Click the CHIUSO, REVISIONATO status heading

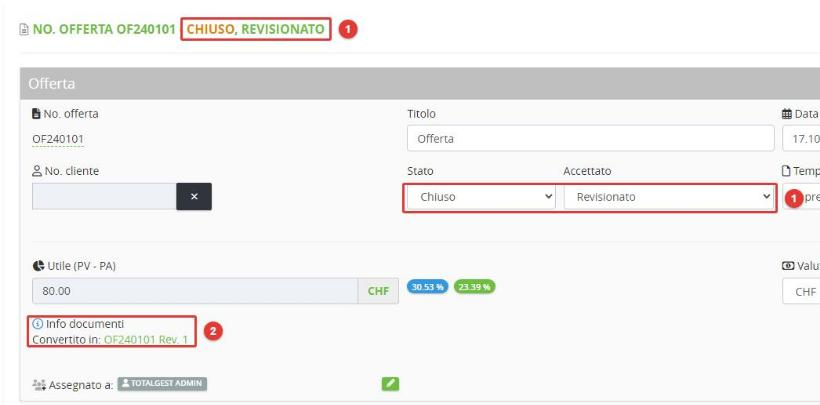[x=256, y=29]
